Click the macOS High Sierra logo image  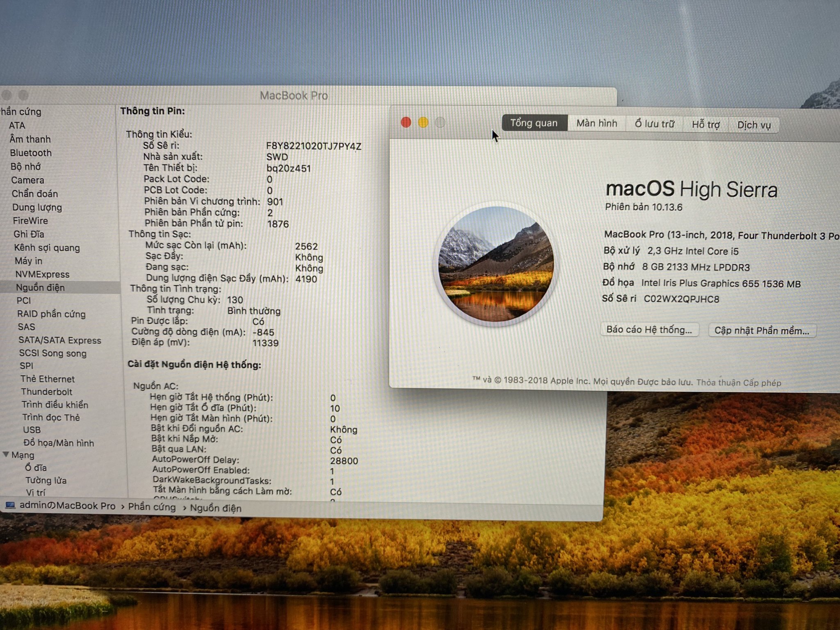coord(496,264)
